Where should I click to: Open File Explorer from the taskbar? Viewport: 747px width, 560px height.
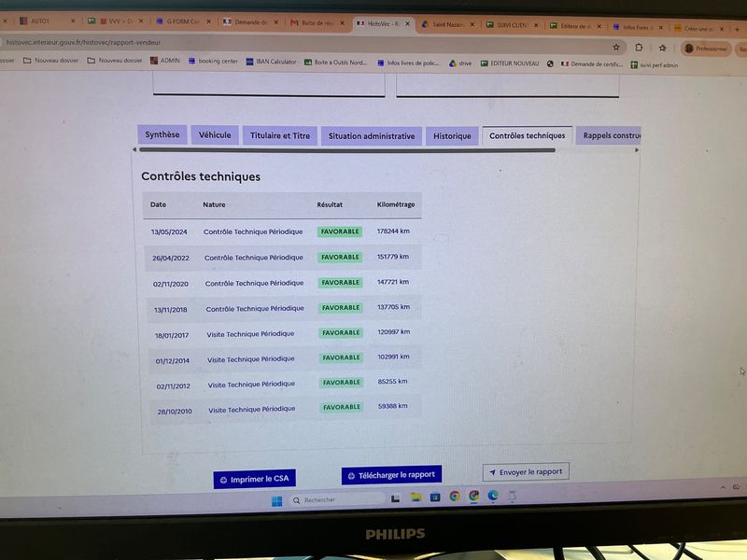pos(416,497)
